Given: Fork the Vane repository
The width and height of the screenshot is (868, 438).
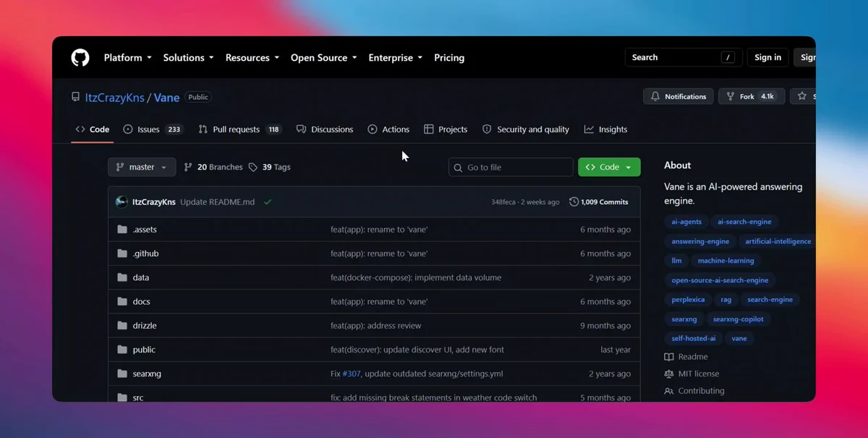Looking at the screenshot, I should [x=752, y=96].
